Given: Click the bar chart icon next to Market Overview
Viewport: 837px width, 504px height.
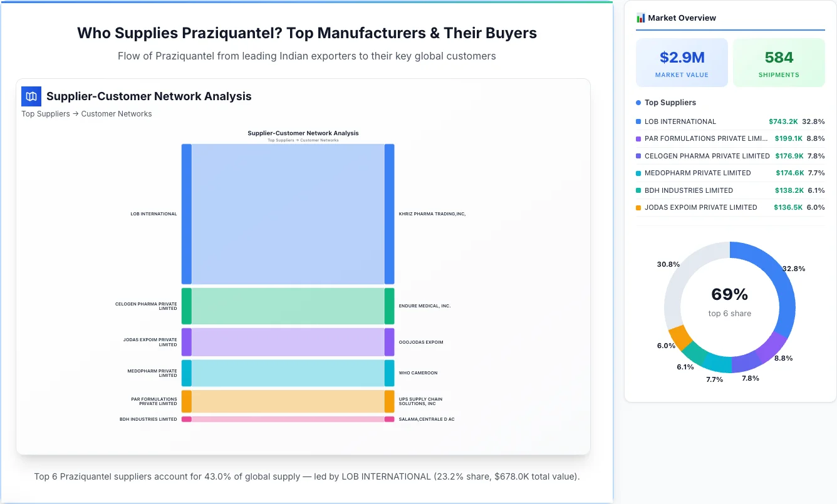Looking at the screenshot, I should tap(640, 18).
